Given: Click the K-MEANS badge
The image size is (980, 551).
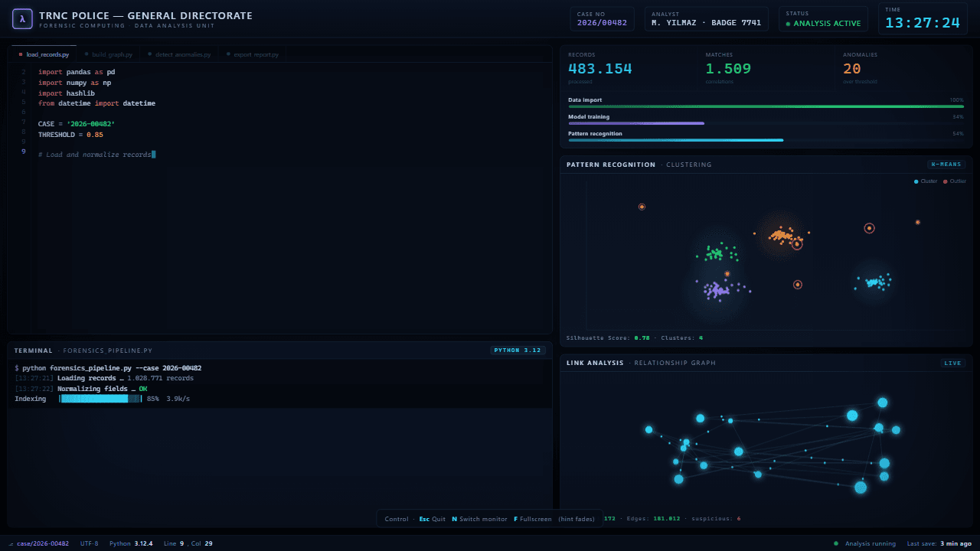Looking at the screenshot, I should click(x=946, y=165).
